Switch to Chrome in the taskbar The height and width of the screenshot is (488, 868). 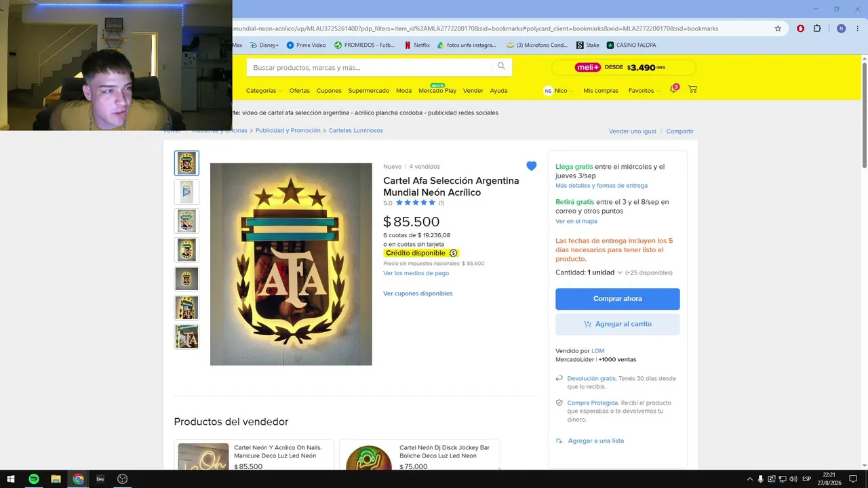(x=78, y=479)
